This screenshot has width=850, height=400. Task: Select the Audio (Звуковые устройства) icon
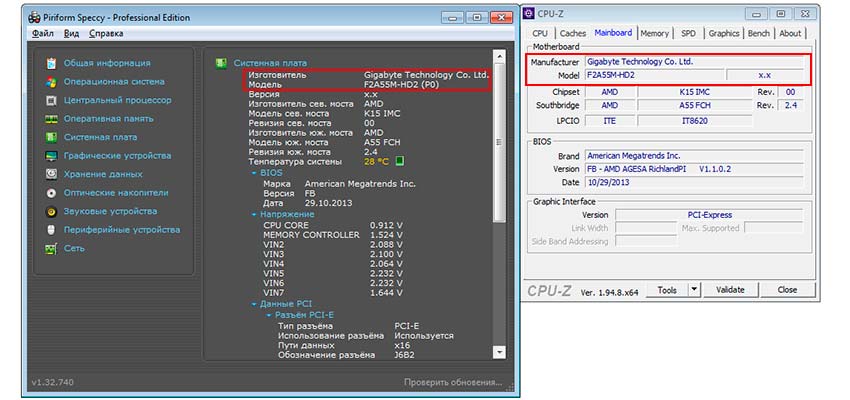51,211
